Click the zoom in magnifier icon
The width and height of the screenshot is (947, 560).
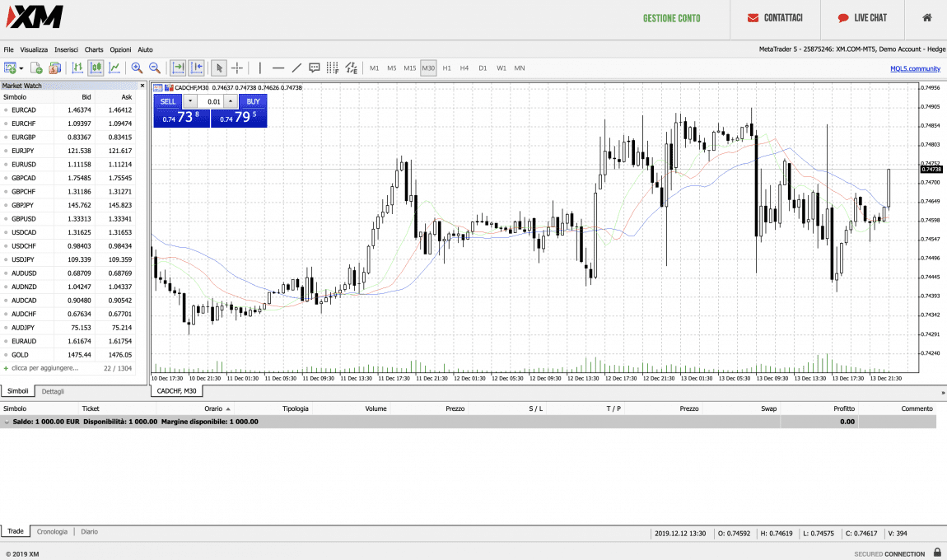click(x=137, y=68)
